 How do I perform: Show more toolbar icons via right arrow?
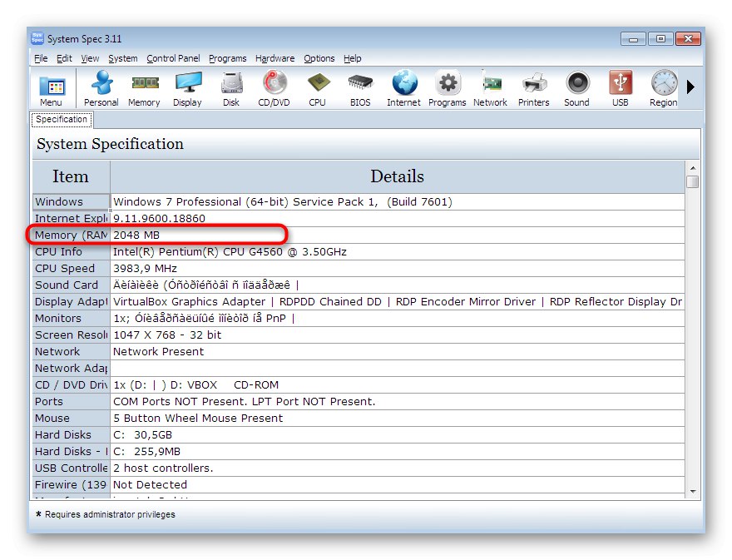(x=690, y=87)
